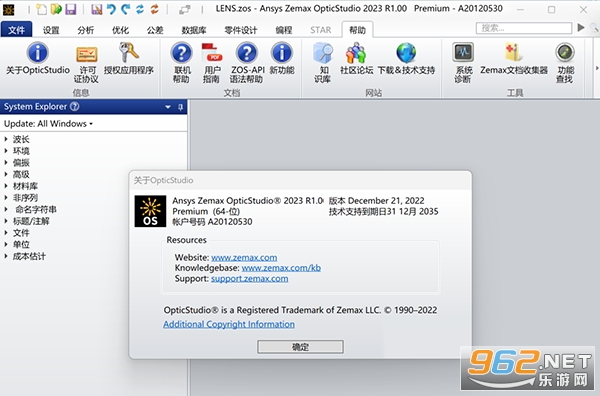
Task: Click the 功能查找 feature finder icon
Action: [565, 52]
